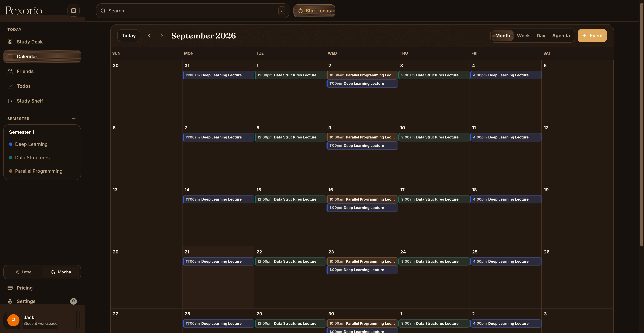Viewport: 644px width, 333px height.
Task: Open Deep Learning course
Action: [31, 144]
